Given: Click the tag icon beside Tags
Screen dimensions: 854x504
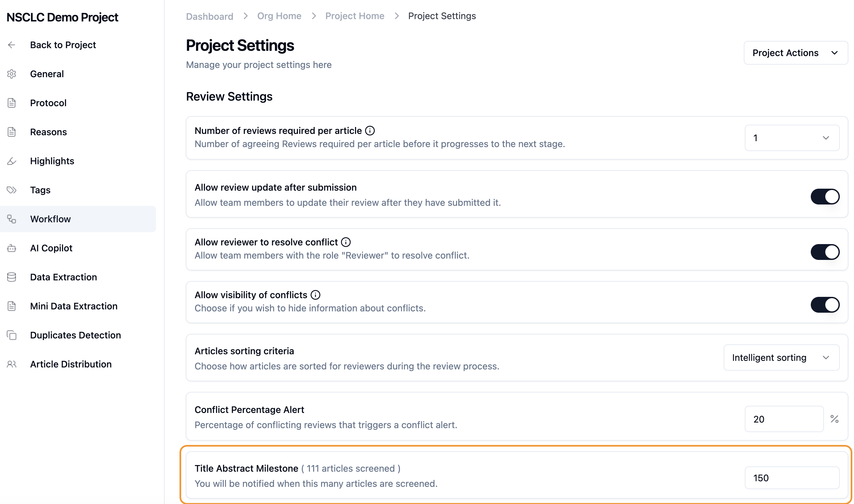Looking at the screenshot, I should click(12, 190).
